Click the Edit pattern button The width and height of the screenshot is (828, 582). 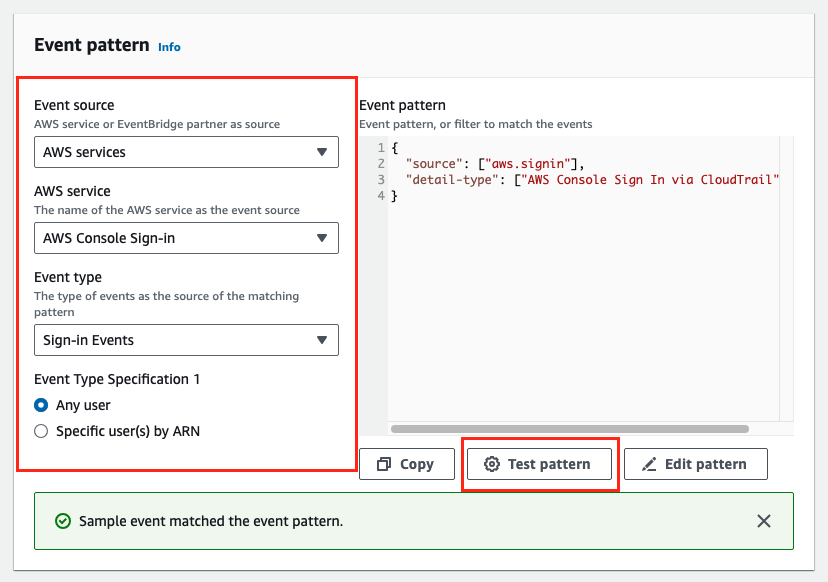tap(696, 463)
